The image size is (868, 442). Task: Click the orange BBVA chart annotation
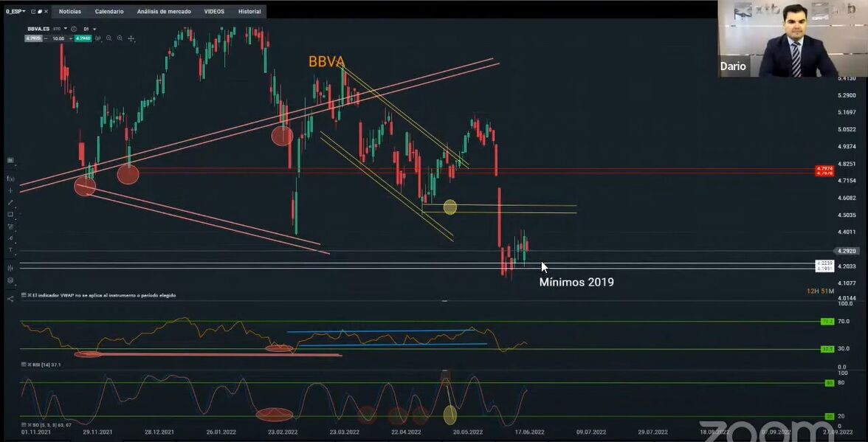(x=326, y=62)
